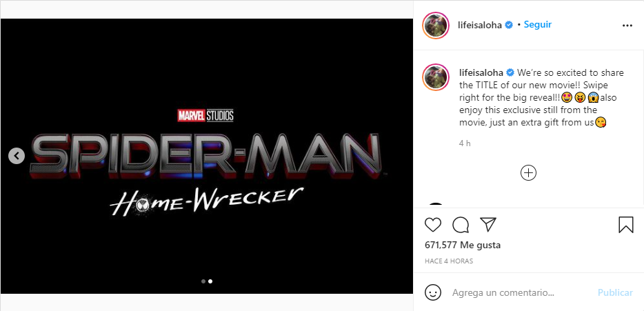This screenshot has width=644, height=311.
Task: Load more comments with the plus circle
Action: (528, 173)
